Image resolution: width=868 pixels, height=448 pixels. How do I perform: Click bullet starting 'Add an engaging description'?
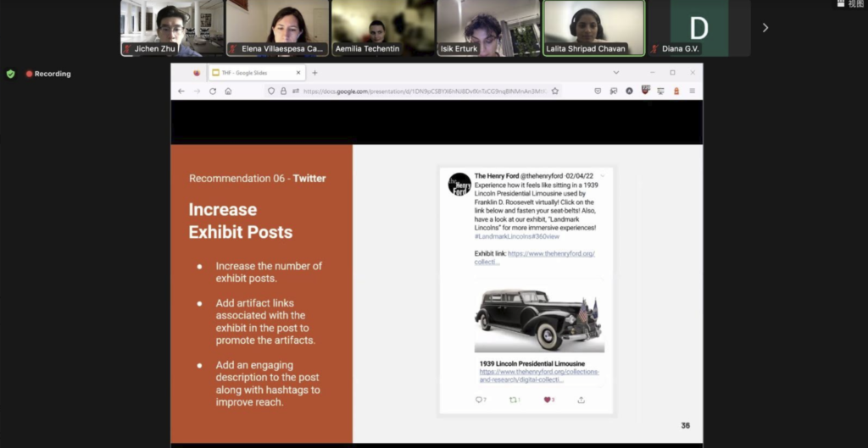tap(268, 384)
